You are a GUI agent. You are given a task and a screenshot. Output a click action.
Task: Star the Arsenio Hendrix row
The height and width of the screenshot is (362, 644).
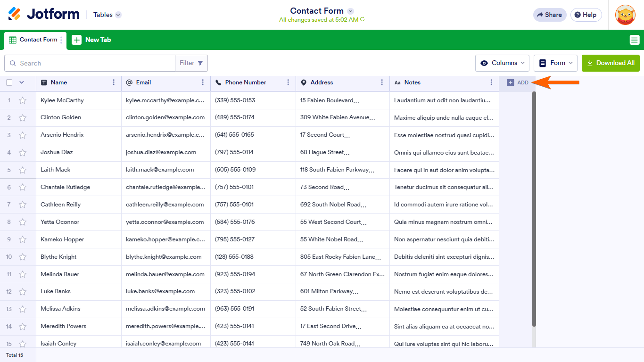[23, 135]
